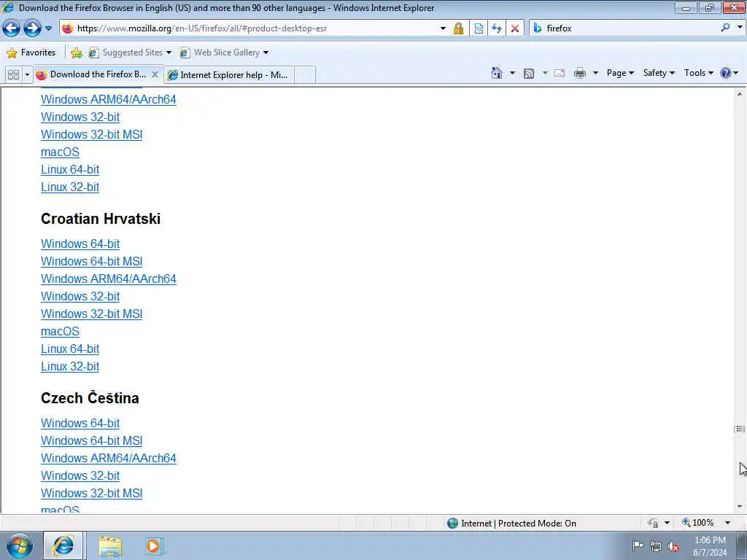Click the network tray icon
Screen dimensions: 747x560
[656, 546]
